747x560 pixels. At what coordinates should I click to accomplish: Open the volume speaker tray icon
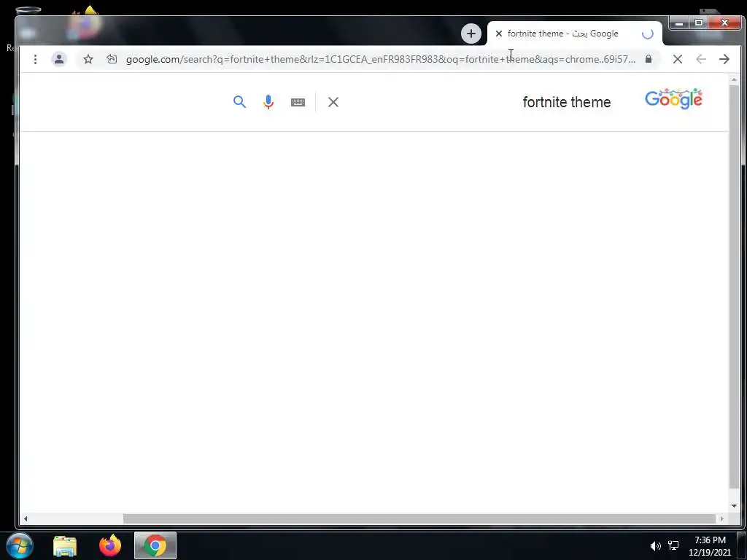click(656, 546)
